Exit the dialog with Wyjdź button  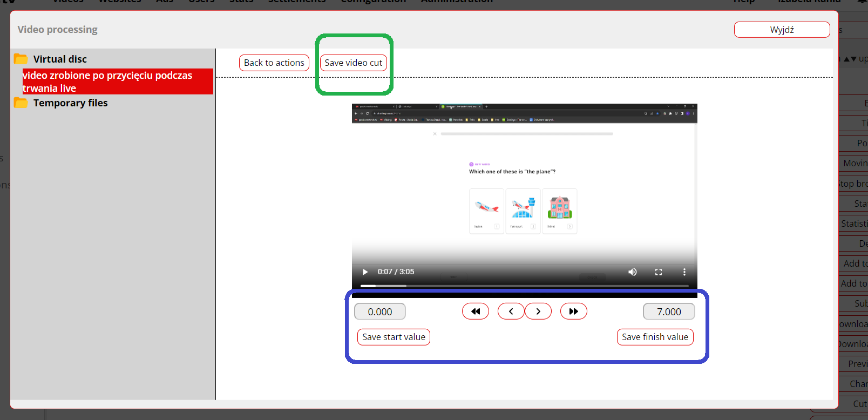tap(781, 30)
